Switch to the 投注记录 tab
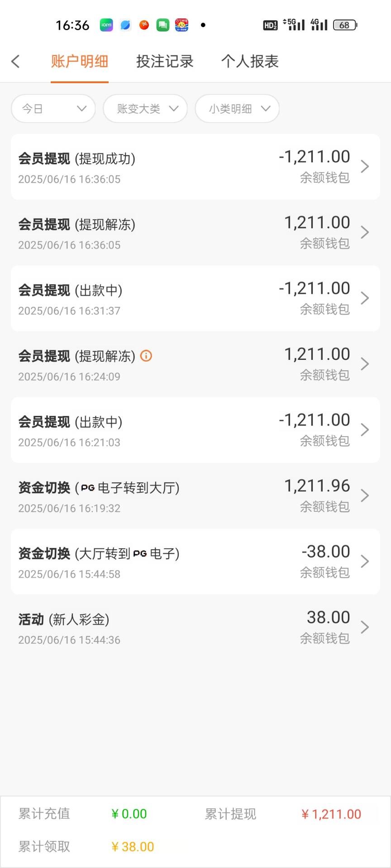 coord(165,61)
